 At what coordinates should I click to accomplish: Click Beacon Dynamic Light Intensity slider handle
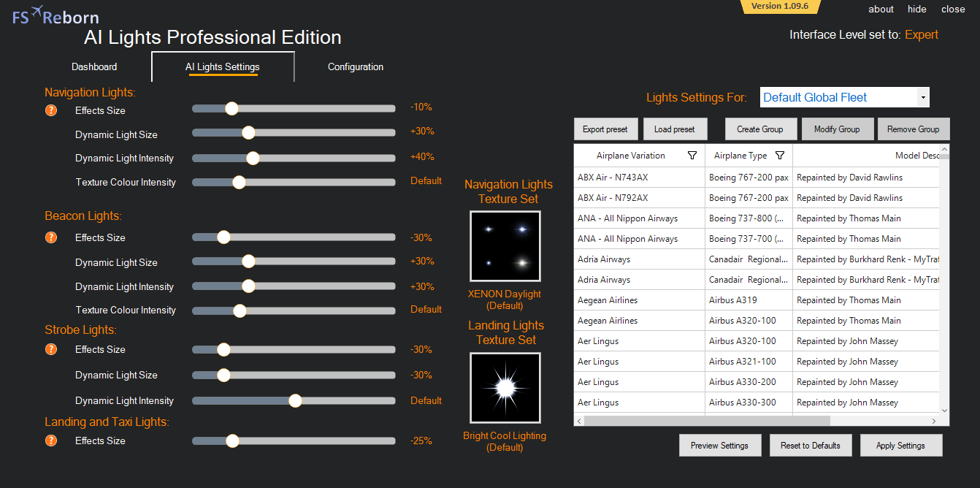(x=248, y=286)
